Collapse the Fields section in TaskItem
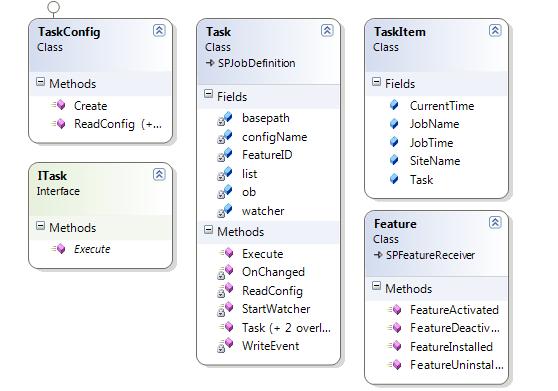Screen dimensions: 558x391 coord(377,82)
